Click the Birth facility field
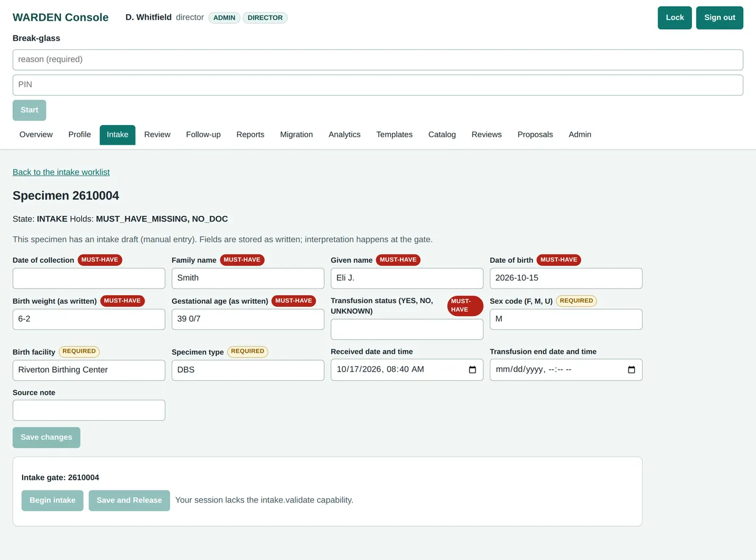The image size is (756, 560). [x=89, y=370]
